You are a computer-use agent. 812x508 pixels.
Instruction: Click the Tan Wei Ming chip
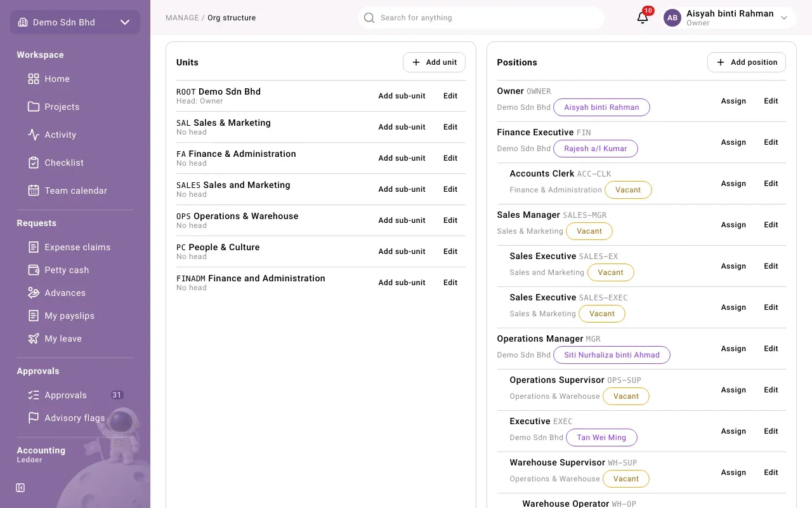pos(601,438)
